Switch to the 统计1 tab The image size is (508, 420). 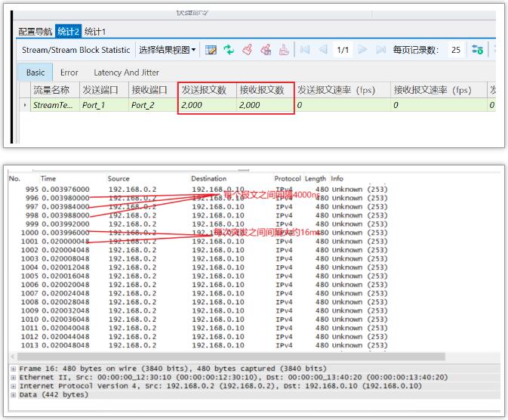(x=94, y=32)
